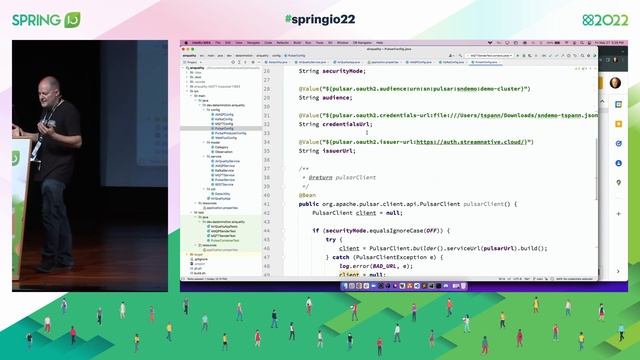
Task: Expand the target folder
Action: click(187, 254)
